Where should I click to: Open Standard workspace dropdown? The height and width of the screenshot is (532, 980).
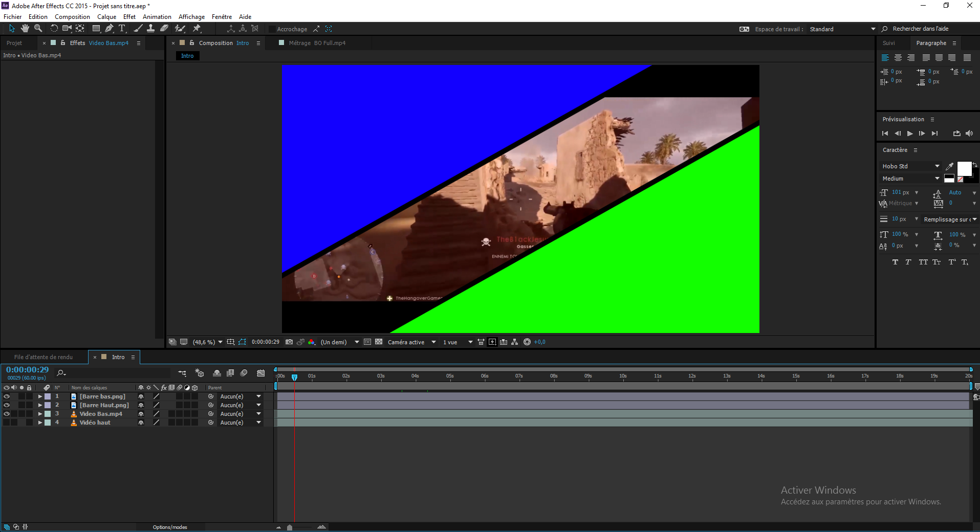click(842, 29)
